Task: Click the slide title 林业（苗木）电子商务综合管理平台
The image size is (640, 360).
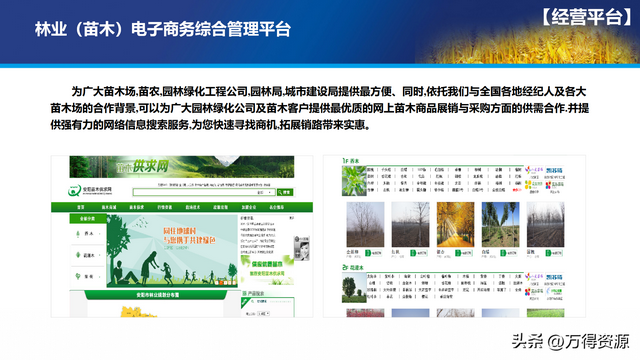Action: click(x=163, y=29)
